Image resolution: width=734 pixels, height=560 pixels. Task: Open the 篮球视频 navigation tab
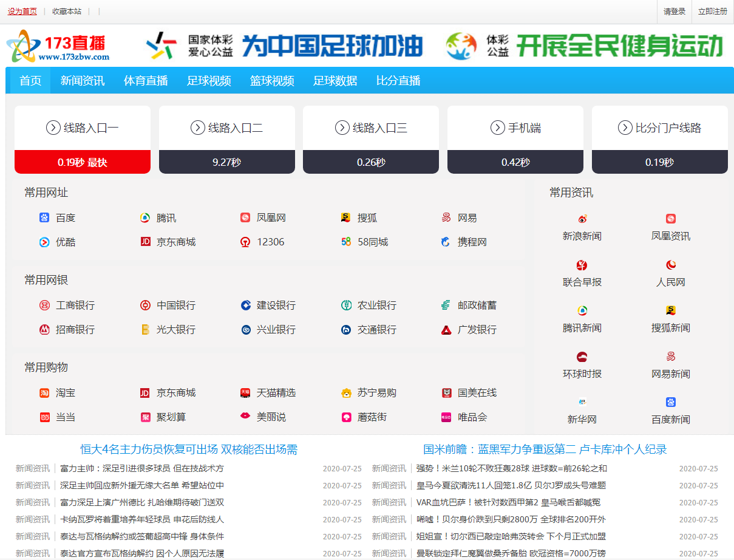click(x=272, y=81)
